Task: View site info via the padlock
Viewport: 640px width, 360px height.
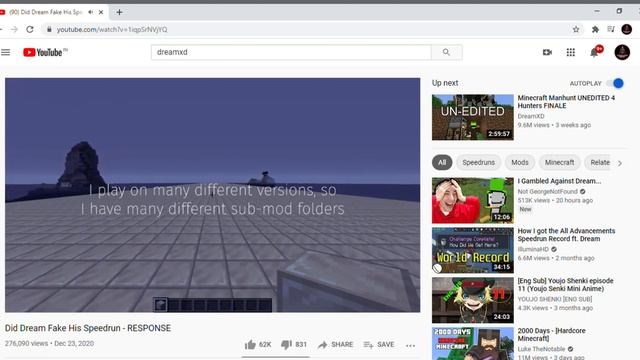Action: tap(49, 29)
